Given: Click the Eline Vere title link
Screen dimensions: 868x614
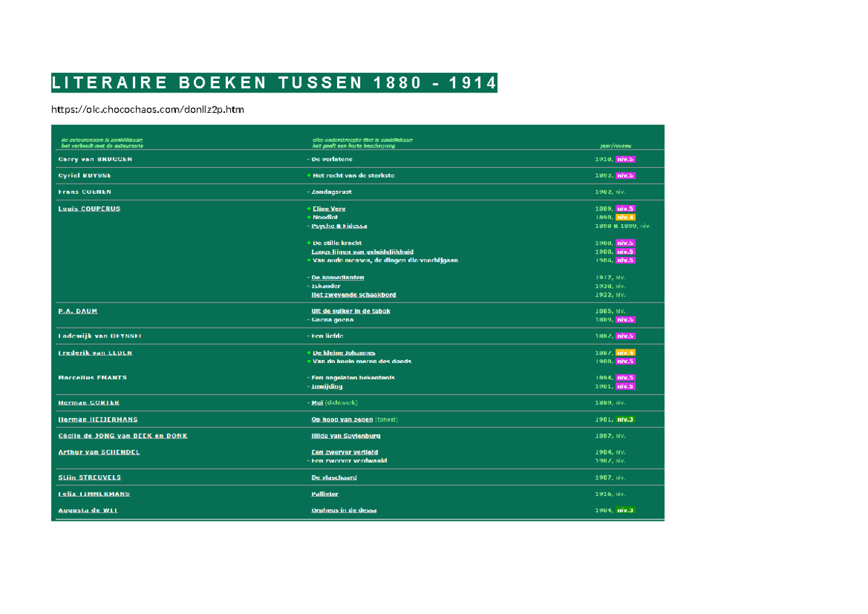Looking at the screenshot, I should 328,209.
